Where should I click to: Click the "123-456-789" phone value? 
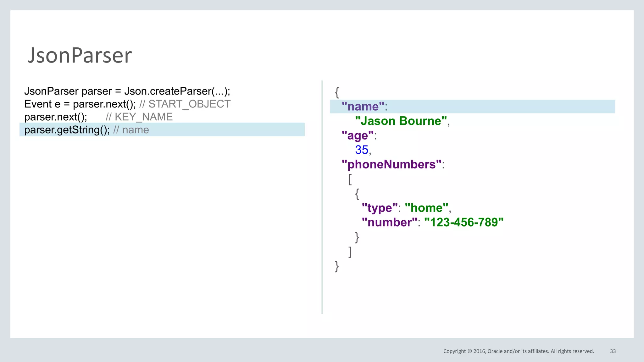pos(464,222)
